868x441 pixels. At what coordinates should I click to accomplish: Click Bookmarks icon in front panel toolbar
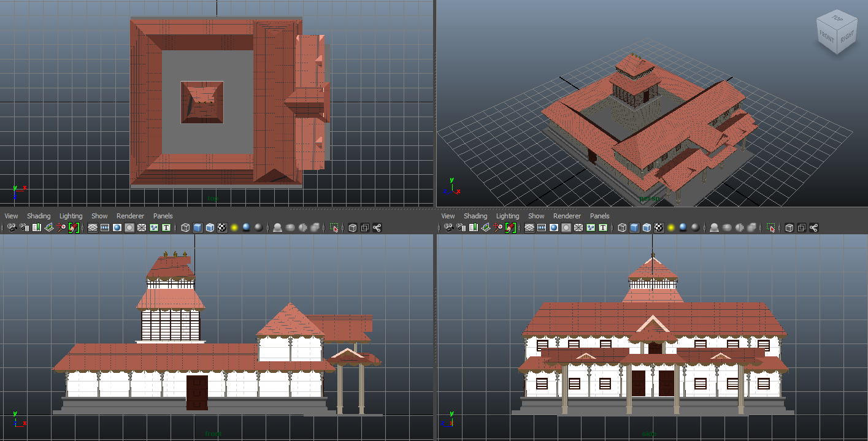pyautogui.click(x=37, y=228)
